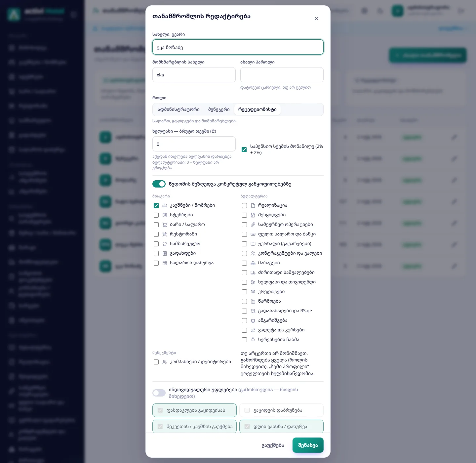Click the journal book icon beside ჟურნალი (გატარებები)
Viewport: 476px width, 463px height.
(253, 244)
